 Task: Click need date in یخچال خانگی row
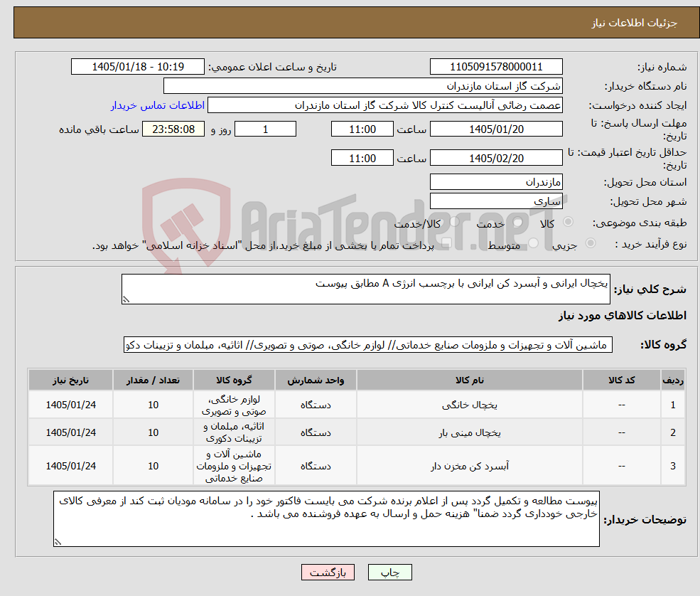pyautogui.click(x=71, y=405)
